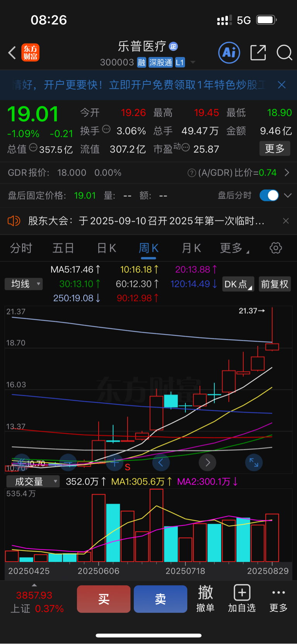Tap the info icon next to 总值

click(33, 148)
